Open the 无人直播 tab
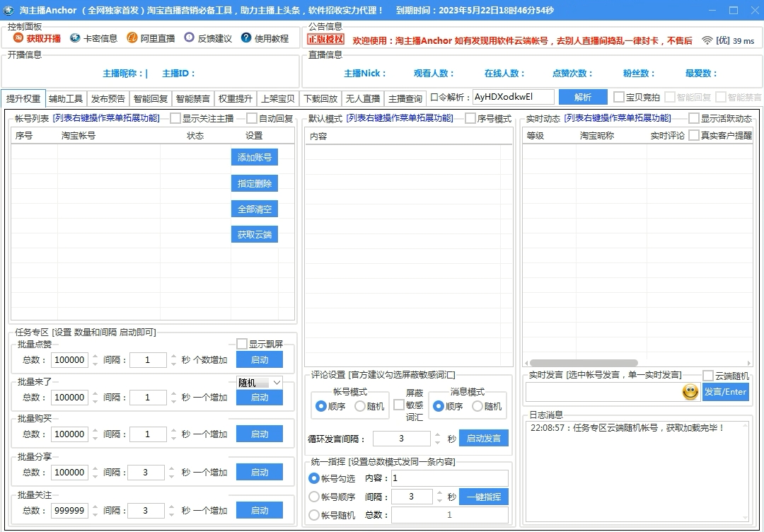Image resolution: width=764 pixels, height=532 pixels. tap(363, 98)
